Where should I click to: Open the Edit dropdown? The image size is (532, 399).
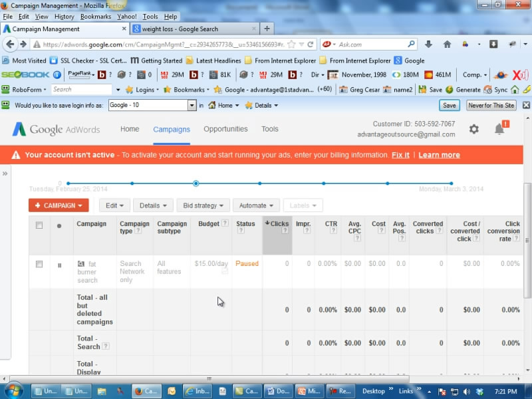click(x=114, y=205)
